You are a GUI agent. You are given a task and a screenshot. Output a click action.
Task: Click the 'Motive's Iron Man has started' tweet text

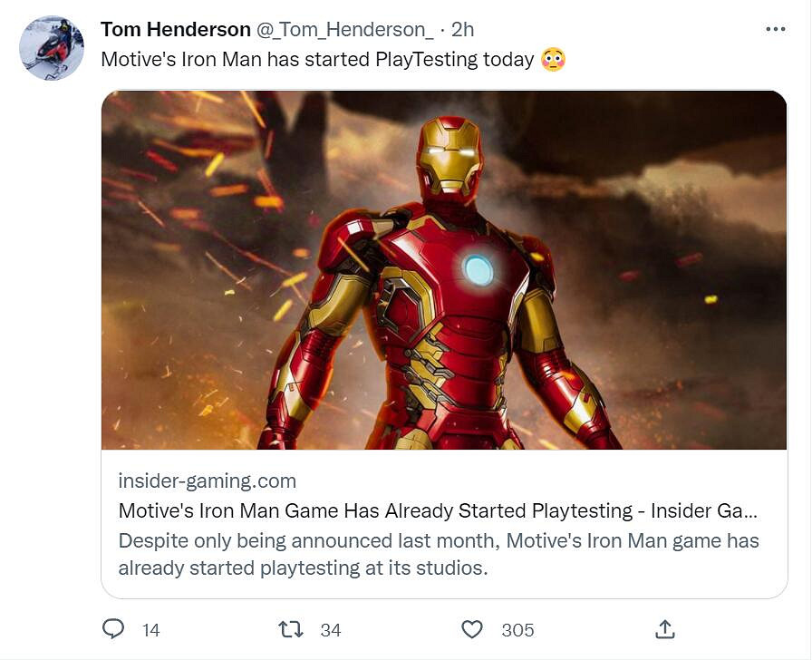click(317, 60)
